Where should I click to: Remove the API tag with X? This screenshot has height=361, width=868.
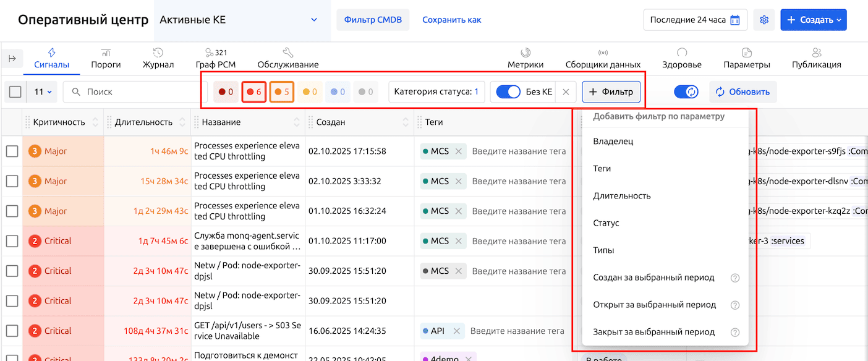pyautogui.click(x=457, y=331)
